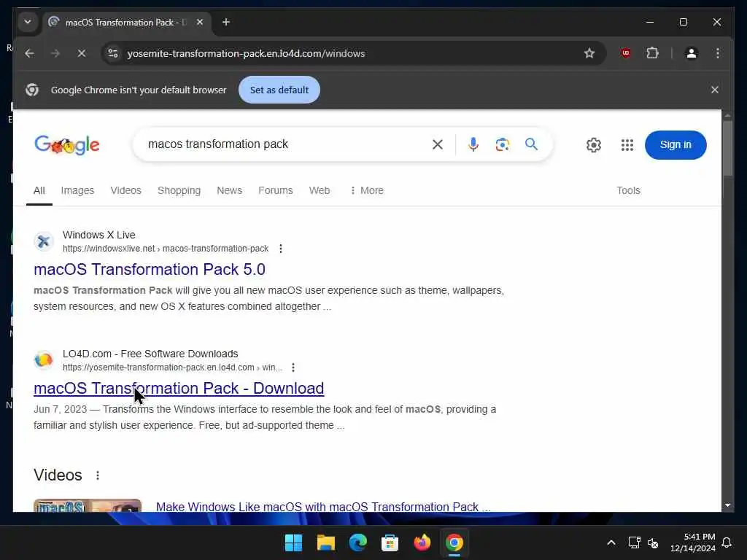The image size is (747, 560).
Task: Click the scrollbar down arrow
Action: click(x=727, y=505)
